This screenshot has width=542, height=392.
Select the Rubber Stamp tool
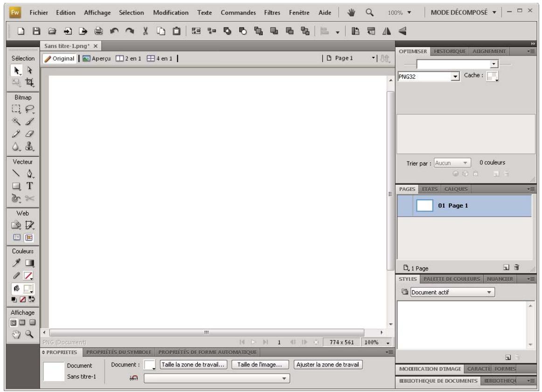tap(30, 147)
